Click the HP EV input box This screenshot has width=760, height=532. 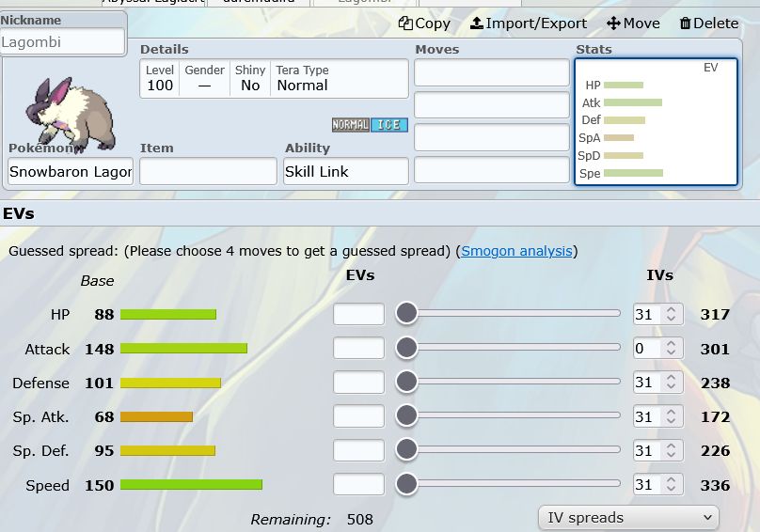[358, 314]
